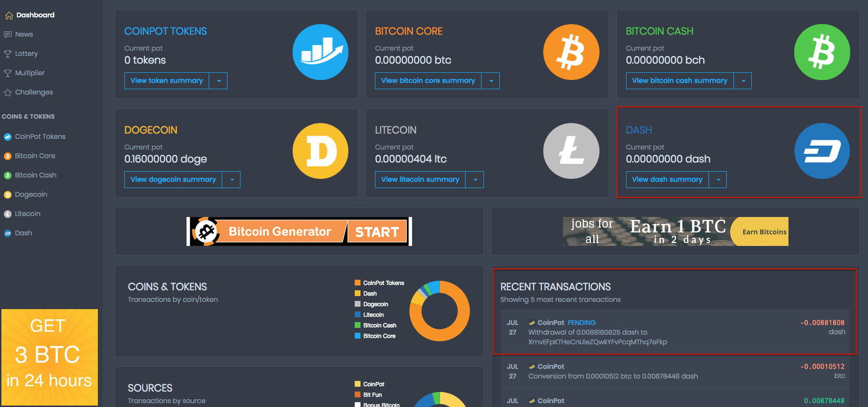Open the Lottery menu item
This screenshot has width=868, height=407.
pyautogui.click(x=26, y=54)
